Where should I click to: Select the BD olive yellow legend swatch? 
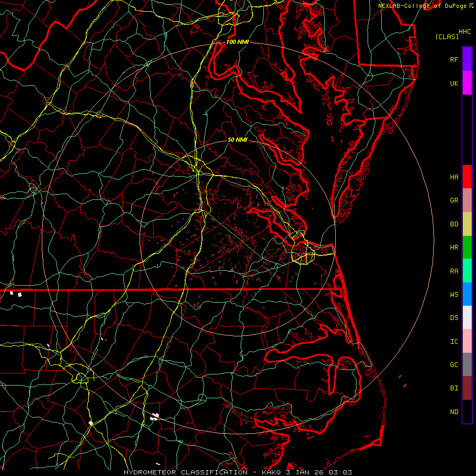click(x=467, y=224)
